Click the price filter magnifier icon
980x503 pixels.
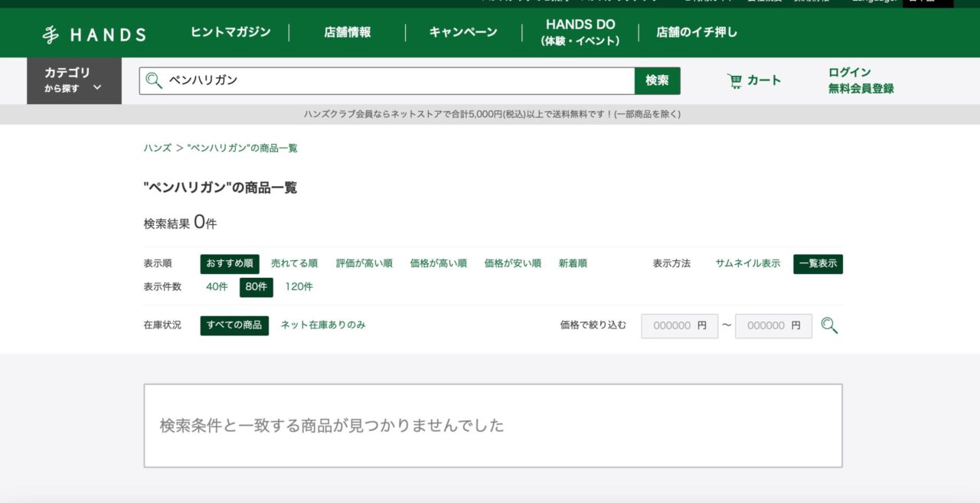(x=829, y=325)
